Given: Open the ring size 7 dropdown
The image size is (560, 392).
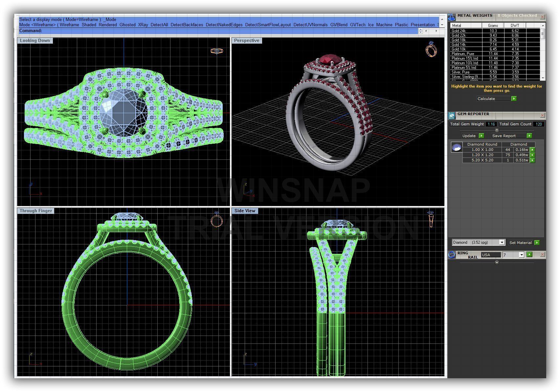Looking at the screenshot, I should coord(522,255).
